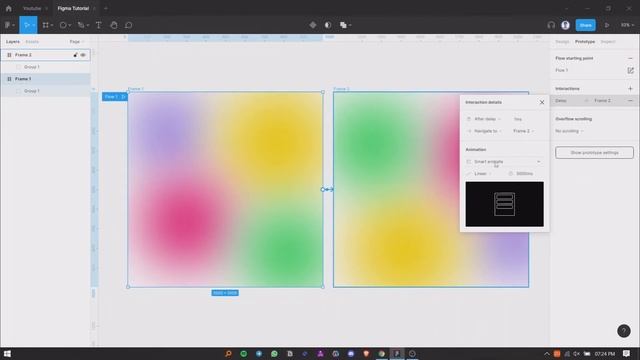640x360 pixels.
Task: Open the shape tools dropdown arrow
Action: (x=70, y=25)
